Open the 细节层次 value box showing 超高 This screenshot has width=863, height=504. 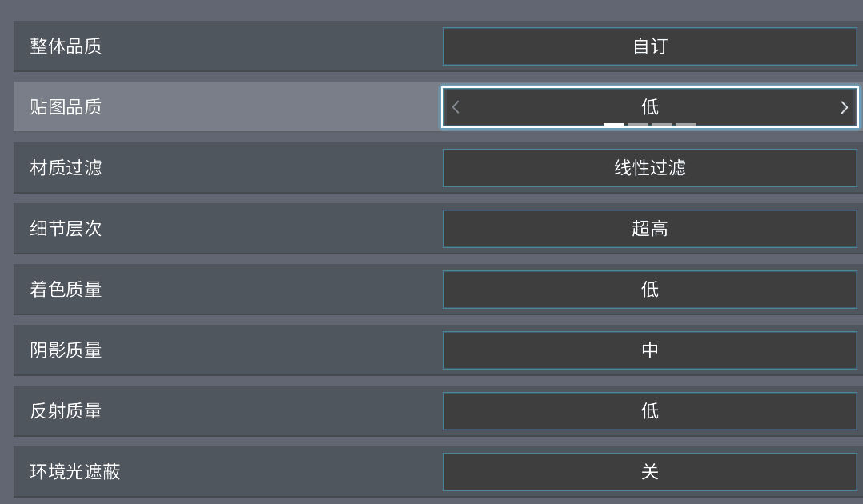coord(649,229)
